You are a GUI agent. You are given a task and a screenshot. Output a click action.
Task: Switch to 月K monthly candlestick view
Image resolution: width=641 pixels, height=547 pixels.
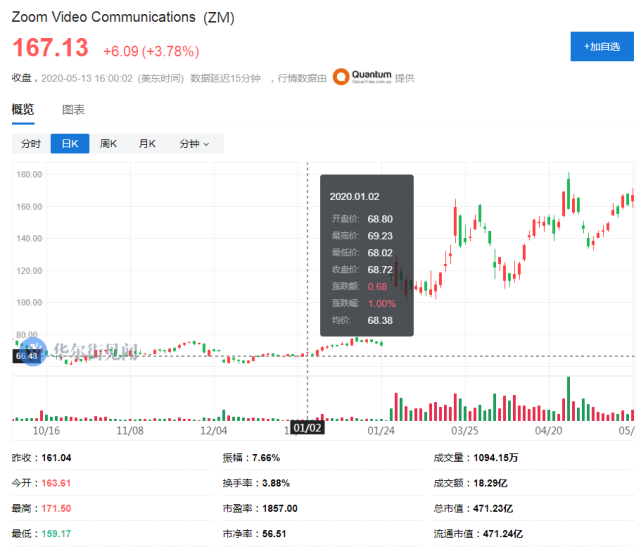(x=147, y=143)
